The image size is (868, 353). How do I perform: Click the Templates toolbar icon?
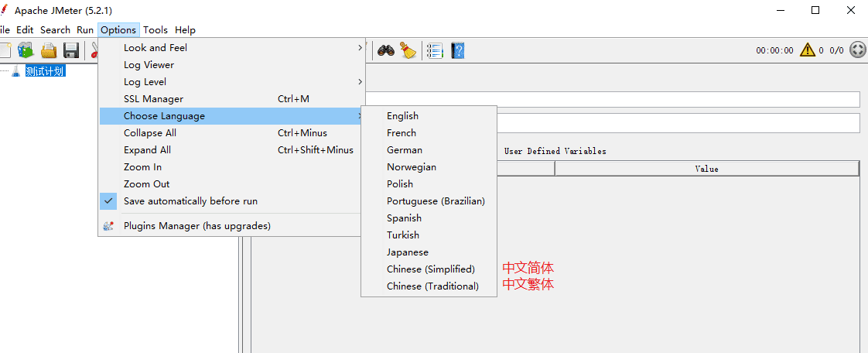click(26, 50)
